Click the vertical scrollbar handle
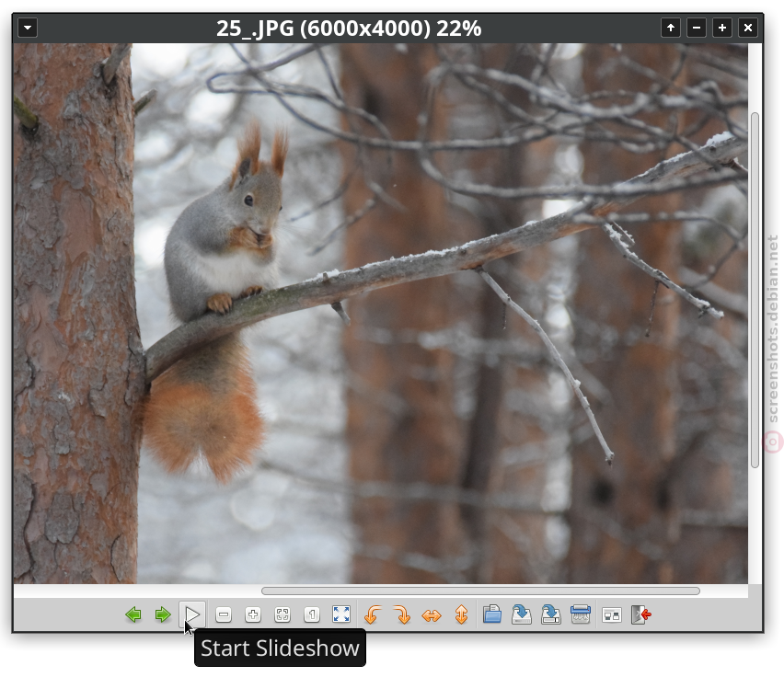 [755, 291]
